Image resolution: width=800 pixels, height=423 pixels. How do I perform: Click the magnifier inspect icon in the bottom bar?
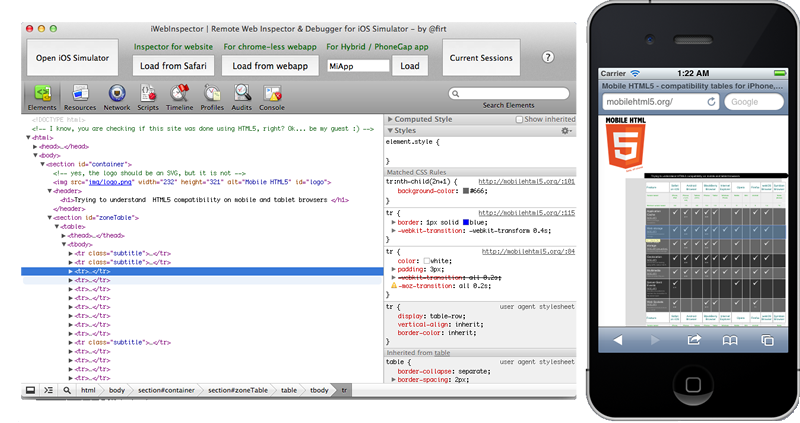pyautogui.click(x=67, y=390)
